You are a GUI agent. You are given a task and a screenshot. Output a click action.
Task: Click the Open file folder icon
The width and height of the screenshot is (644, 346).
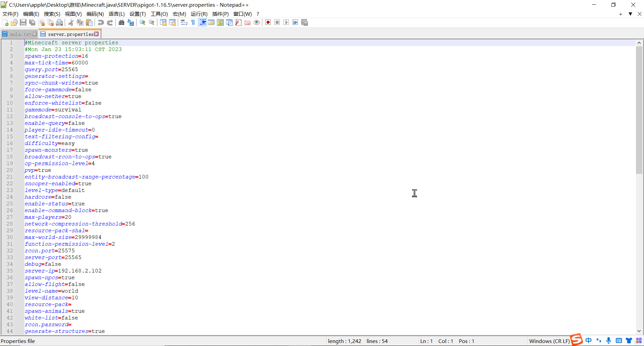click(x=14, y=22)
